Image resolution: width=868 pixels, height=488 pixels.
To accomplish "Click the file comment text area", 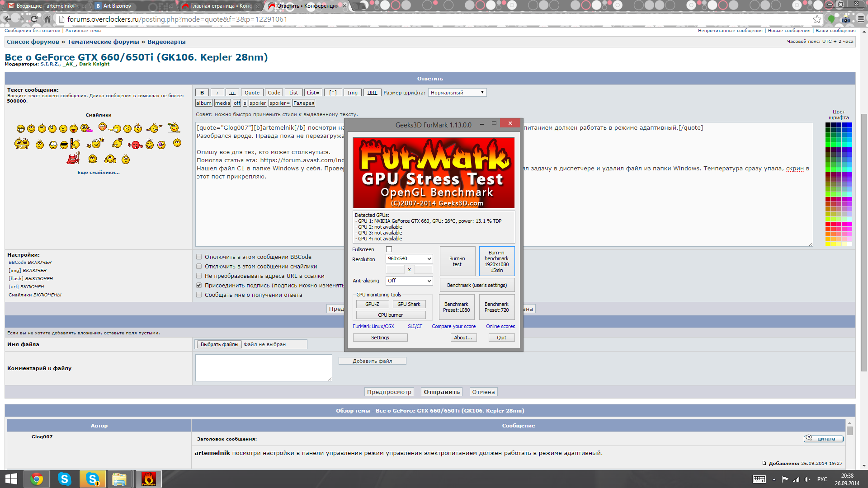I will [x=264, y=367].
